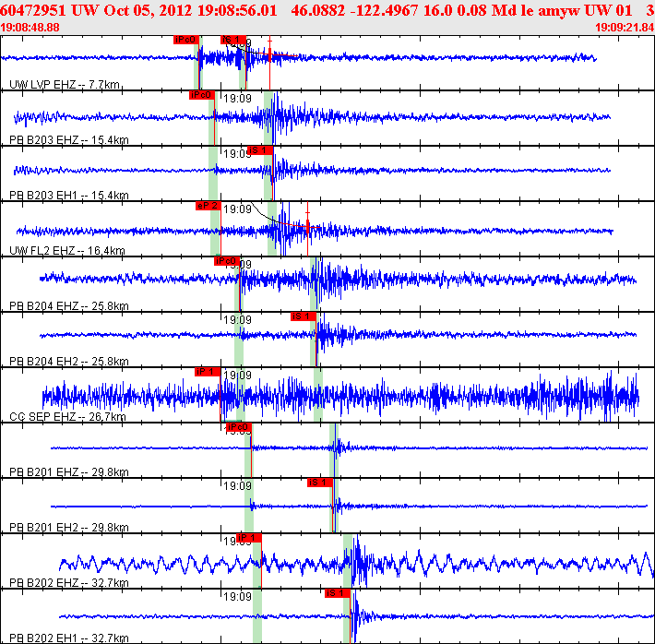655x644 pixels.
Task: Click the start time 19:08:48.88
Action: (x=30, y=28)
